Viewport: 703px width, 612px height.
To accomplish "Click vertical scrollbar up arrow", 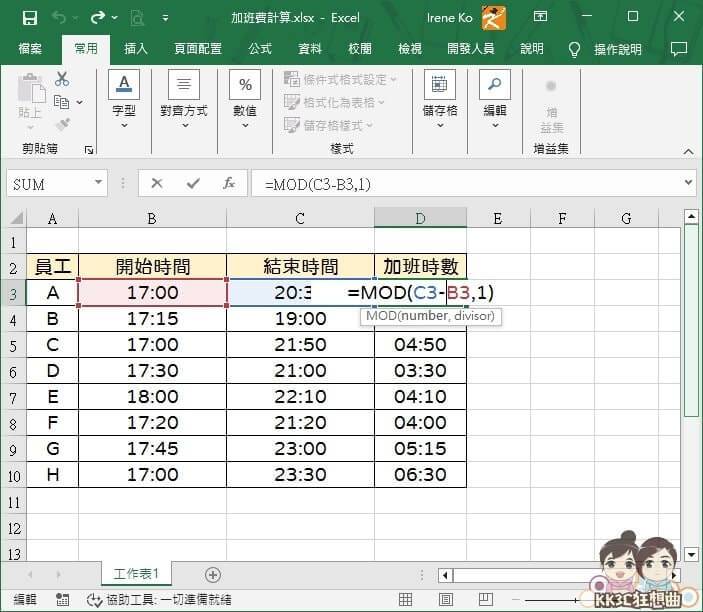I will (691, 217).
